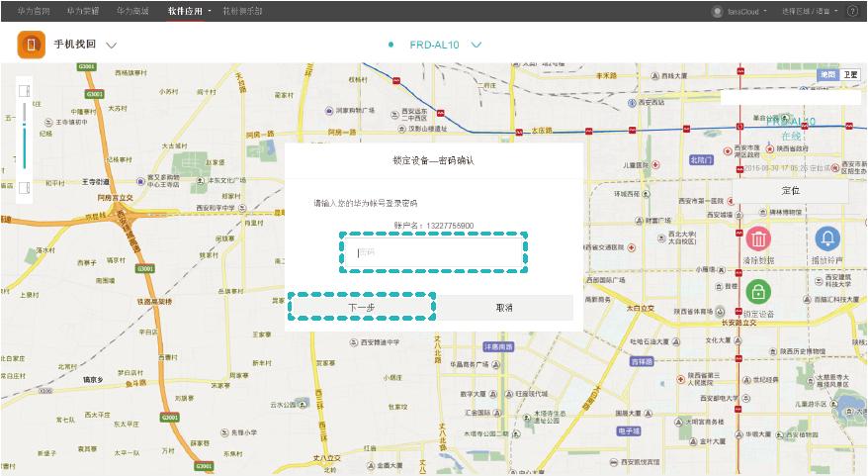This screenshot has width=868, height=476.
Task: Click the map zoom level slider
Action: [25, 136]
